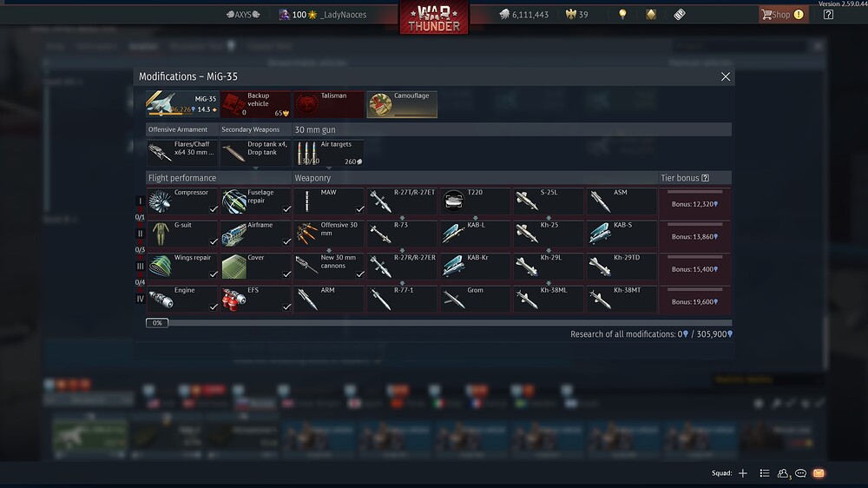The width and height of the screenshot is (868, 488).
Task: Select the R-73 missile modification
Action: coord(402,234)
